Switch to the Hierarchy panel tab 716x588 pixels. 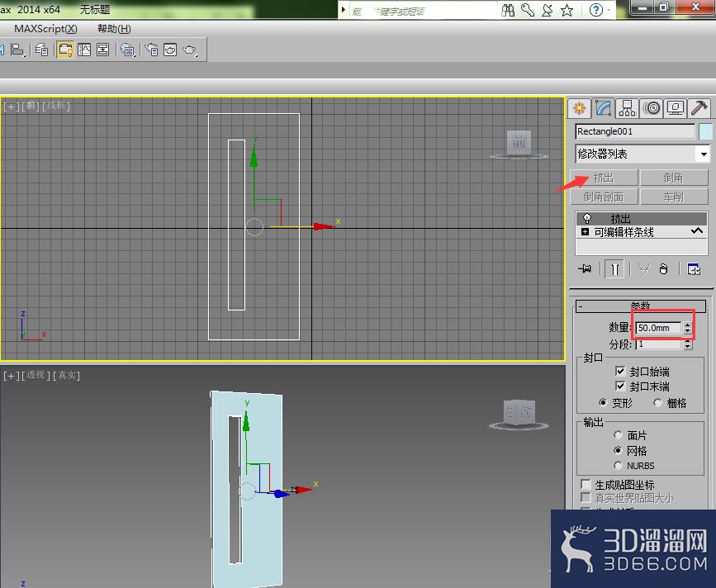pyautogui.click(x=627, y=108)
